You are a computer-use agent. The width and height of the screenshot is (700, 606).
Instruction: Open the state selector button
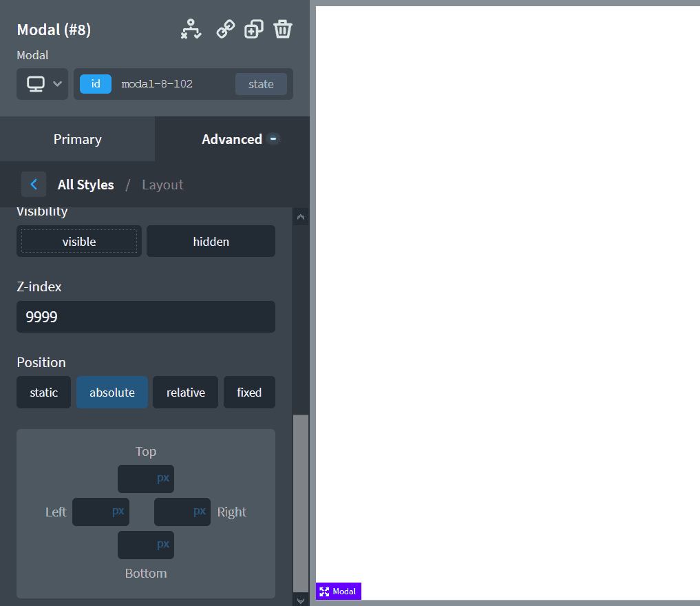click(261, 84)
